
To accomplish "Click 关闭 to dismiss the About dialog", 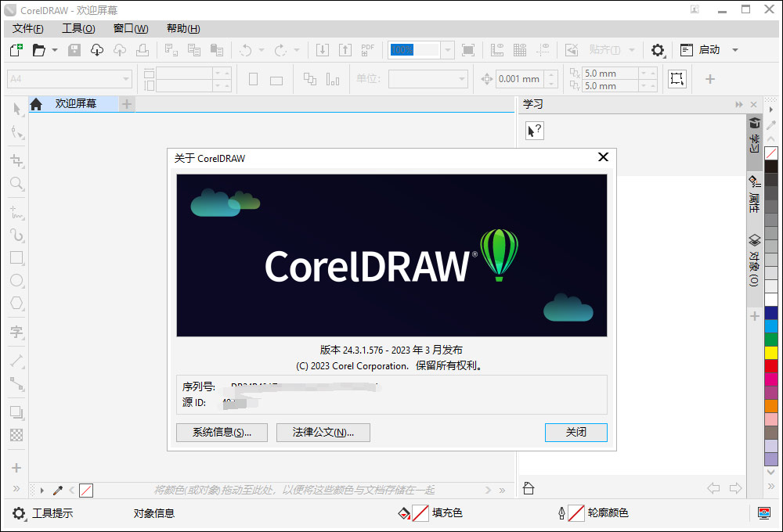I will click(x=576, y=432).
